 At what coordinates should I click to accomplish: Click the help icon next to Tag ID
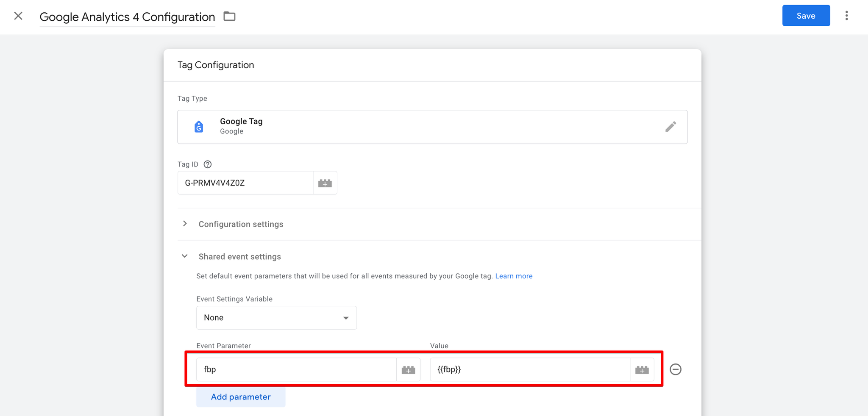[x=208, y=164]
